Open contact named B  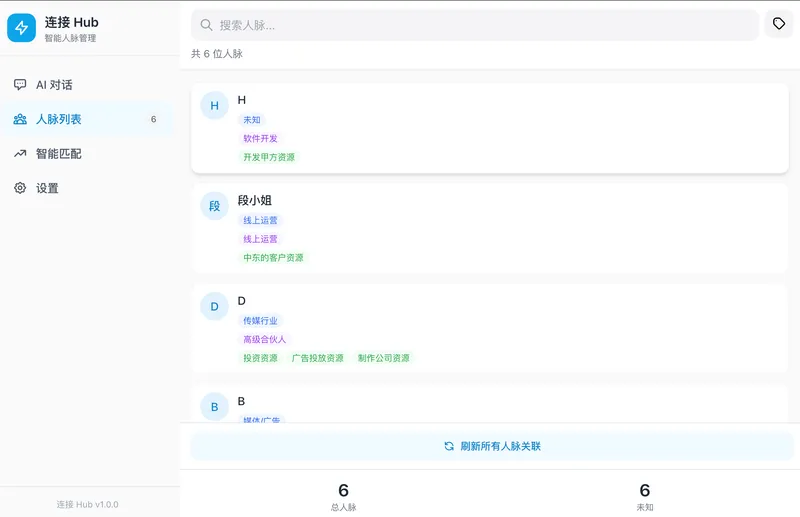click(x=241, y=401)
